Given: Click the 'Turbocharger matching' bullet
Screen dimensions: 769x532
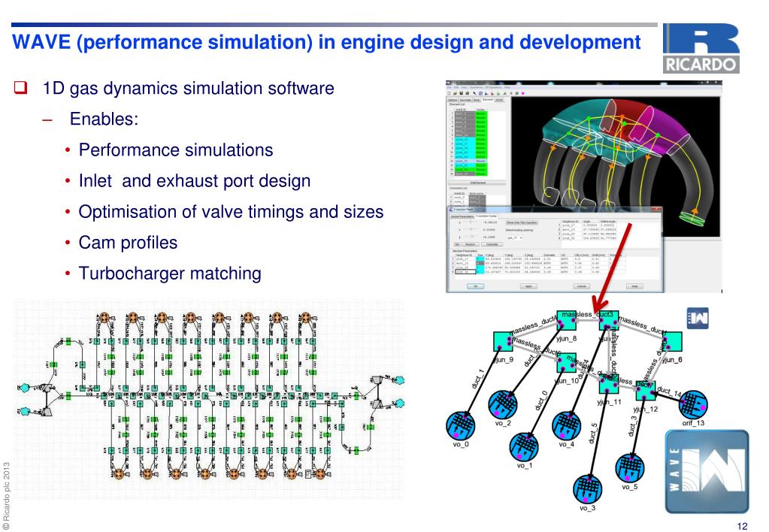Looking at the screenshot, I should [x=170, y=274].
